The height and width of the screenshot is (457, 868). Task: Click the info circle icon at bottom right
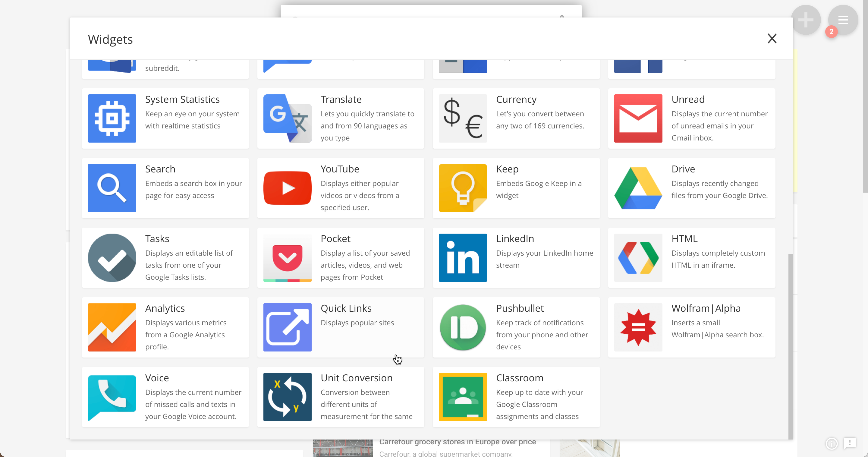[832, 443]
